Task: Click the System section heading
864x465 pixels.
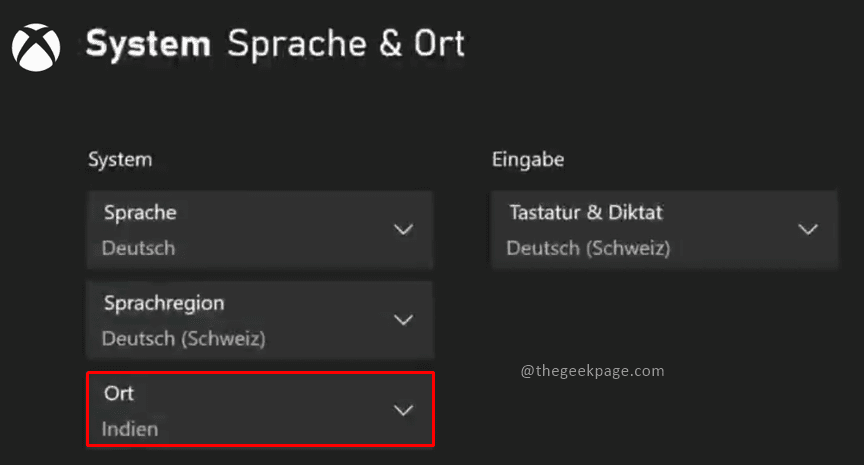Action: (120, 159)
